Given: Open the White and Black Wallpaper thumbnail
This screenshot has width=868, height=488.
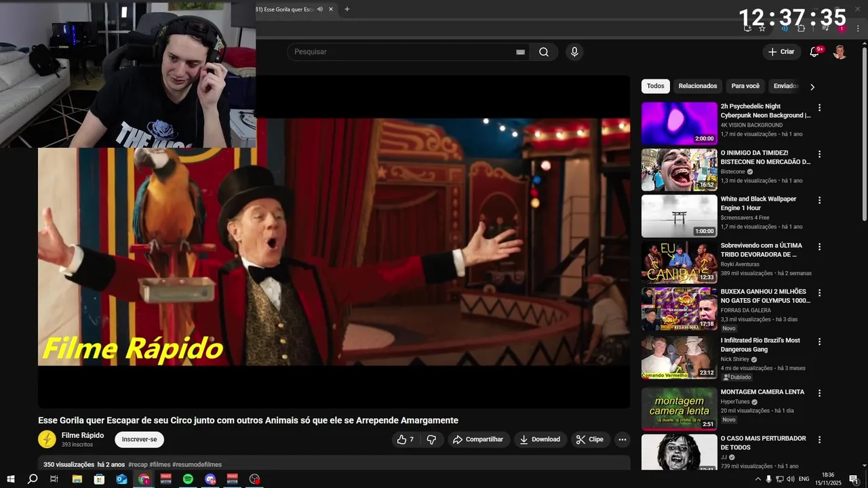Looking at the screenshot, I should pyautogui.click(x=679, y=216).
